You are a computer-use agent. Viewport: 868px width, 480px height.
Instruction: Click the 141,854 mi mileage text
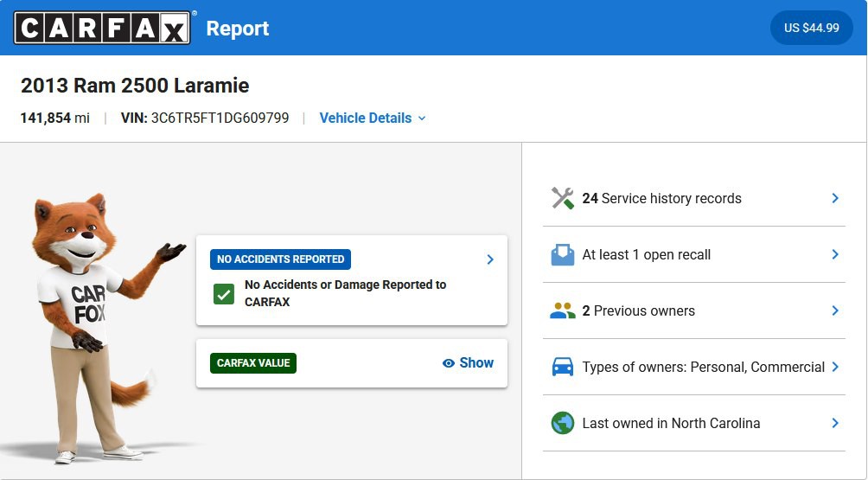point(54,118)
